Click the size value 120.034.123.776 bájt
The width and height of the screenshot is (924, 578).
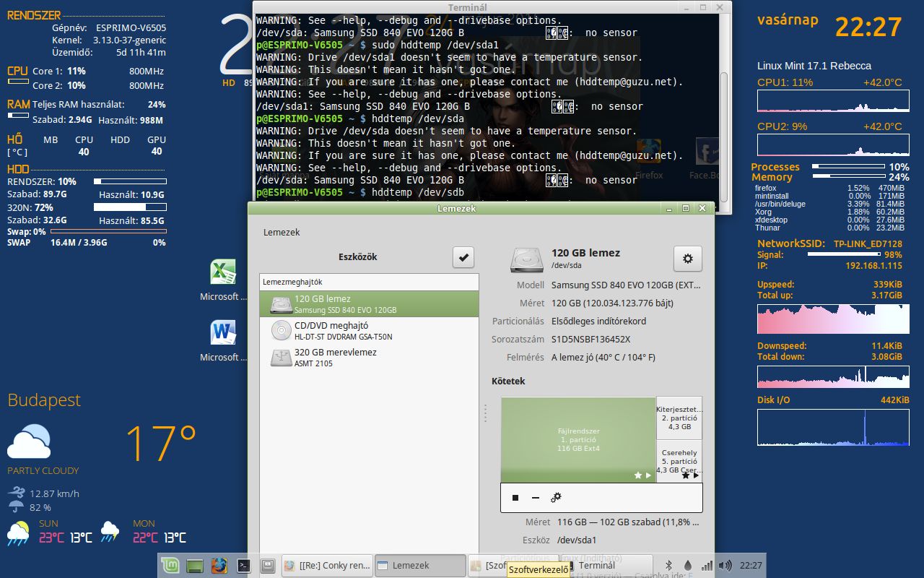click(x=614, y=303)
